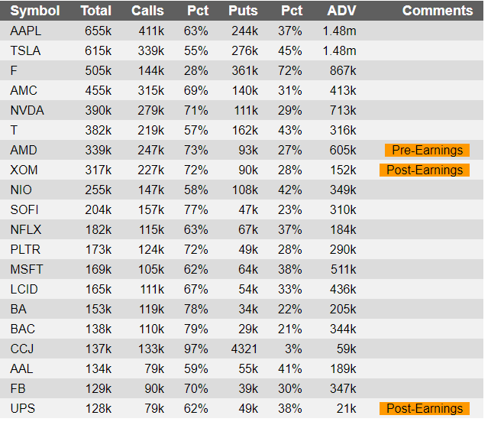The height and width of the screenshot is (425, 504).
Task: Click the Pre-Earnings tag for AMD
Action: [x=427, y=151]
